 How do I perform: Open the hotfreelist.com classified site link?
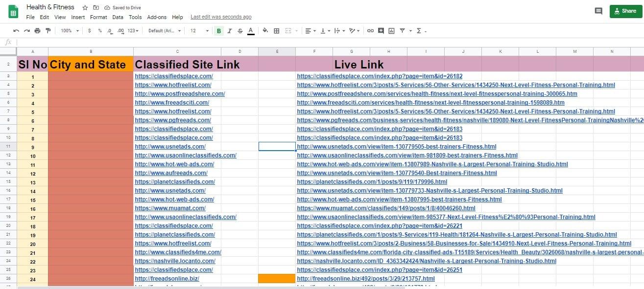(173, 85)
